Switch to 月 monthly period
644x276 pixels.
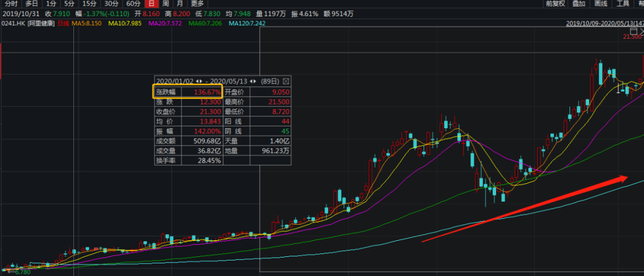179,4
